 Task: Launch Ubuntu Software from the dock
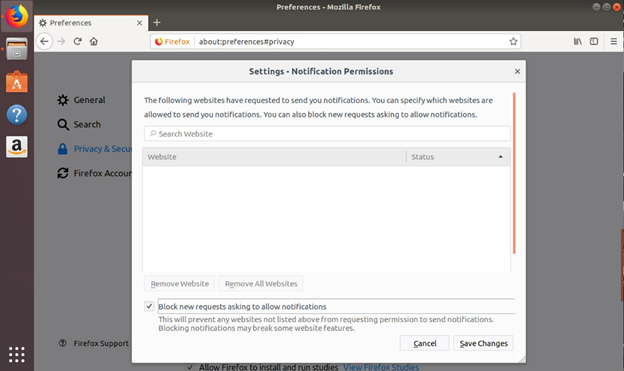coord(17,82)
